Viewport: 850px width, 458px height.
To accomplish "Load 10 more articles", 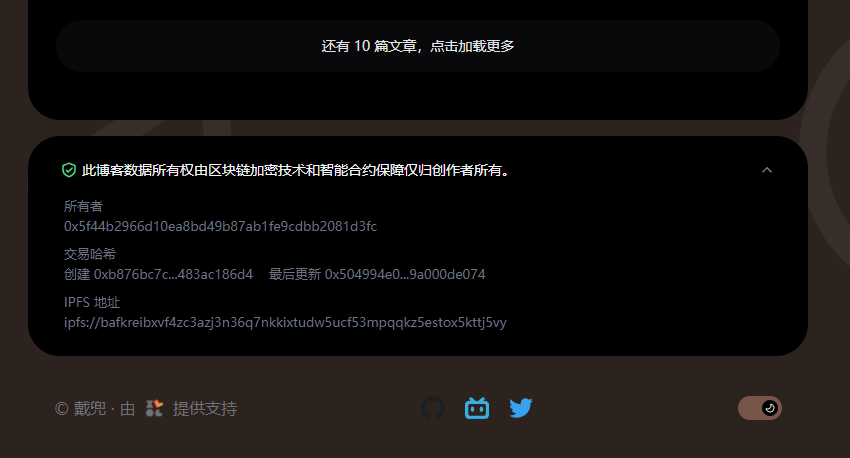I will pos(418,46).
